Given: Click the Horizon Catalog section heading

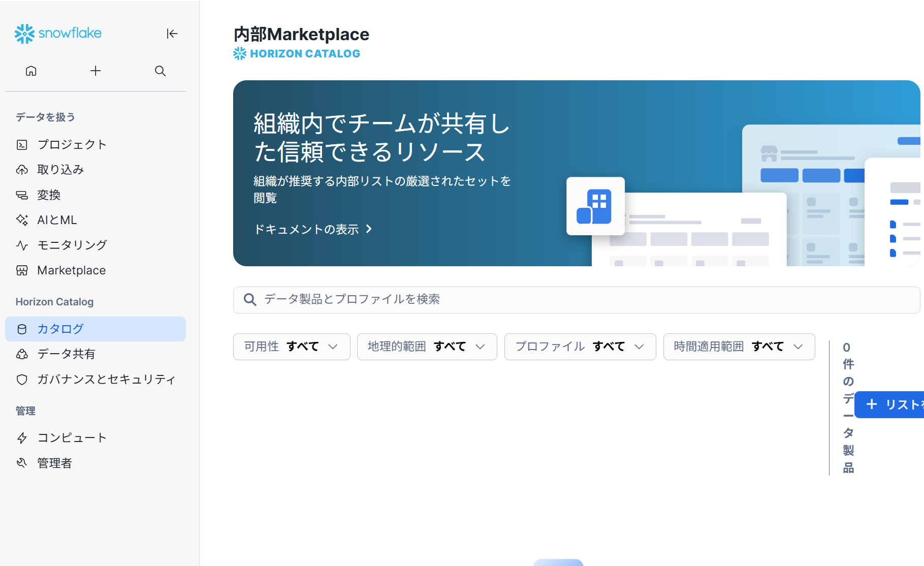Looking at the screenshot, I should point(54,302).
